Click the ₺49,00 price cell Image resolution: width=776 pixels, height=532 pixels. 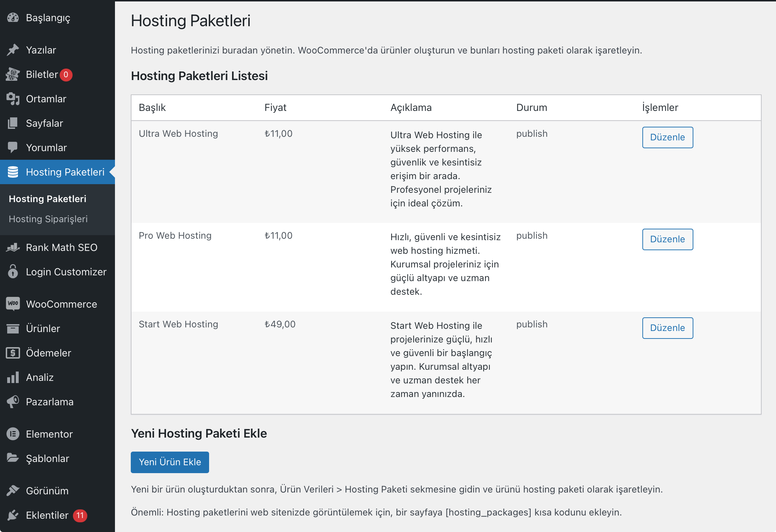click(280, 324)
